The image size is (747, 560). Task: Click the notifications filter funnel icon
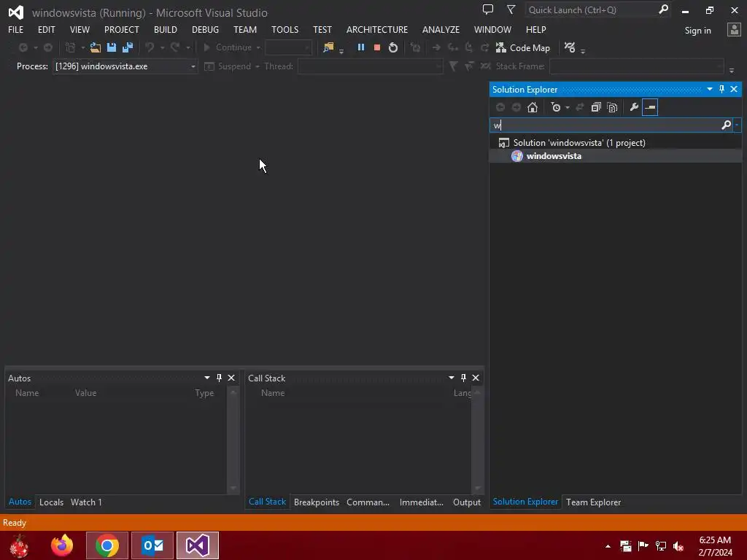pos(511,9)
